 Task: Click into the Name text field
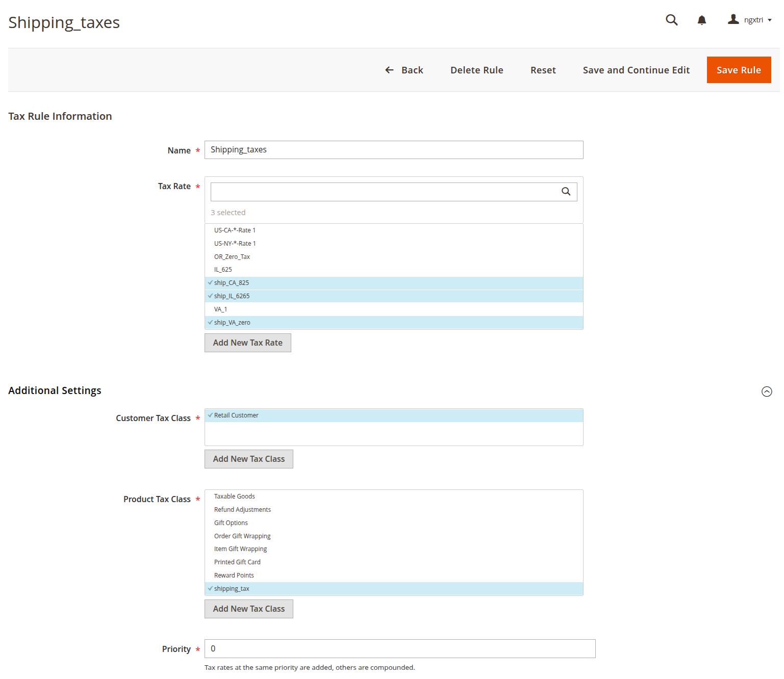(393, 150)
